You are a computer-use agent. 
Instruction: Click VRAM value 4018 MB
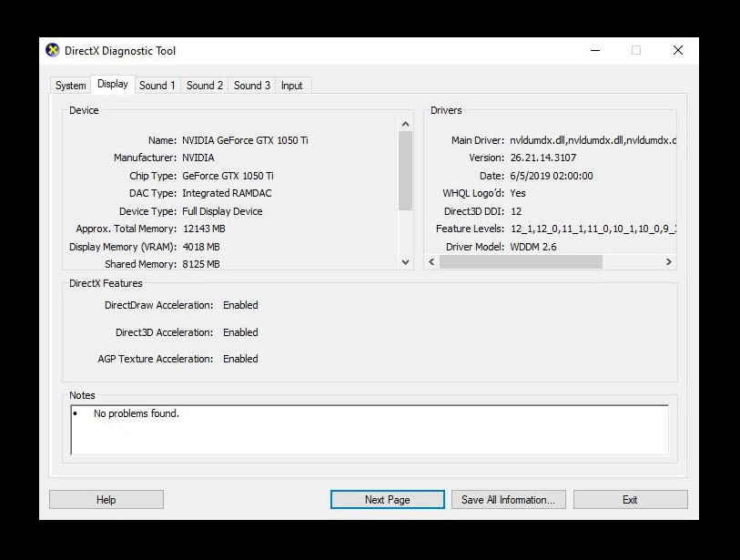click(x=201, y=247)
